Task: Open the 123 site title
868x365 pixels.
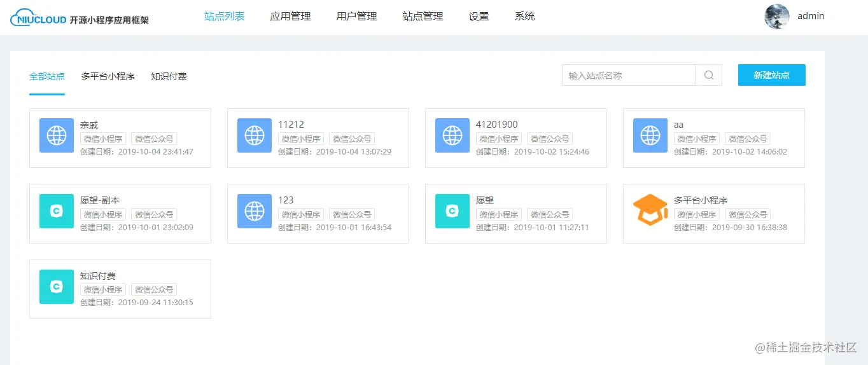Action: point(286,200)
